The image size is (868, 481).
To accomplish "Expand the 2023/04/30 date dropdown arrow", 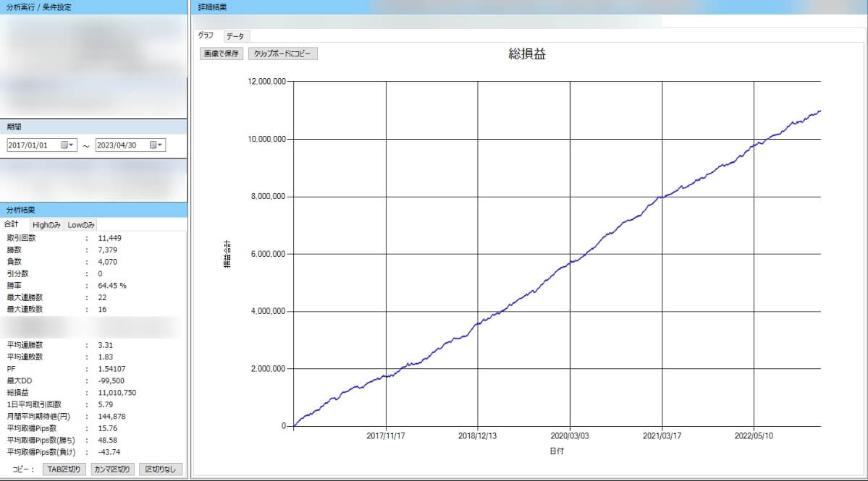I will pyautogui.click(x=160, y=145).
